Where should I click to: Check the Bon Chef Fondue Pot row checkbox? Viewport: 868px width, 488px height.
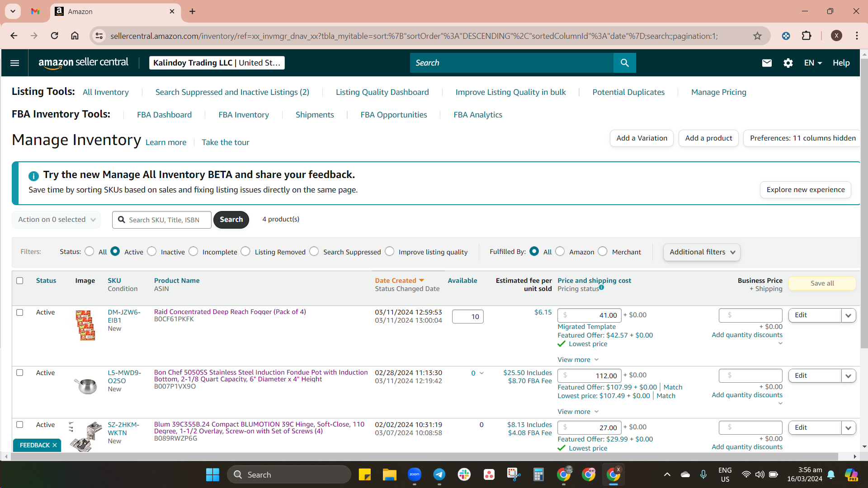(20, 373)
